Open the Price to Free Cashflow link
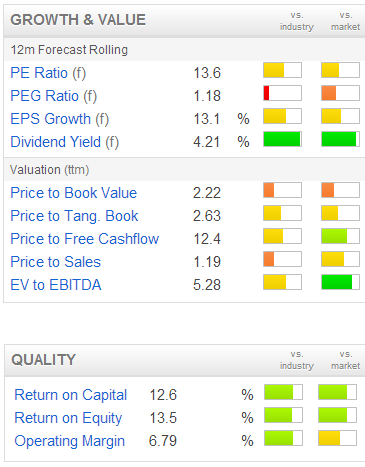The image size is (365, 467). pos(84,239)
